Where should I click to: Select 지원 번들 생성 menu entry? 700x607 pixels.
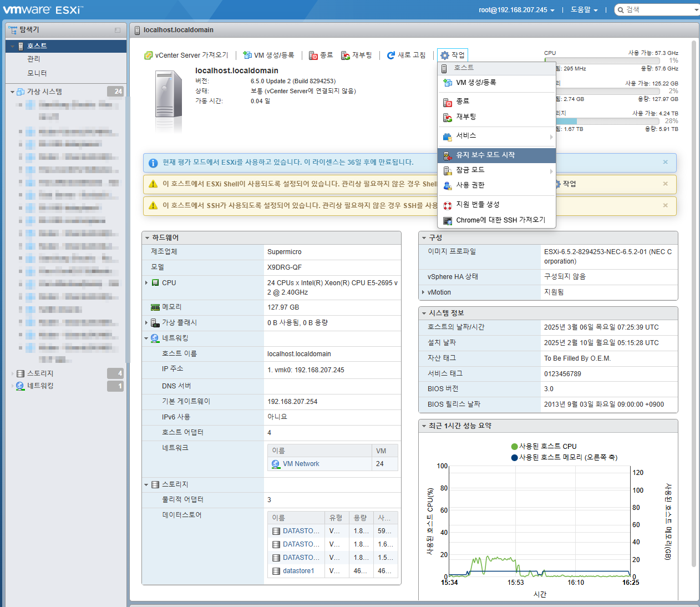pyautogui.click(x=496, y=205)
